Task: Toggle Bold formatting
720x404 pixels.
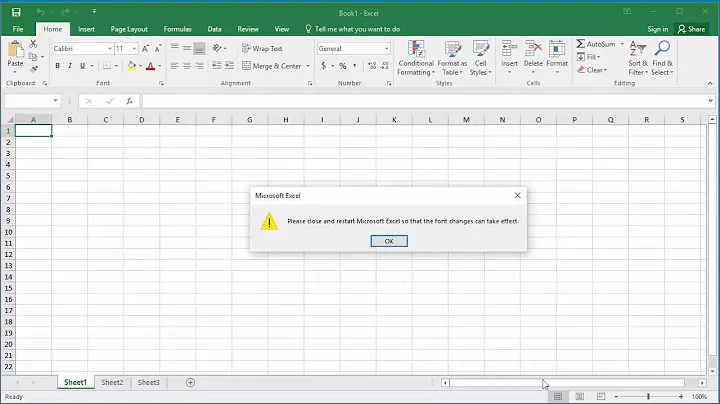Action: [x=57, y=66]
